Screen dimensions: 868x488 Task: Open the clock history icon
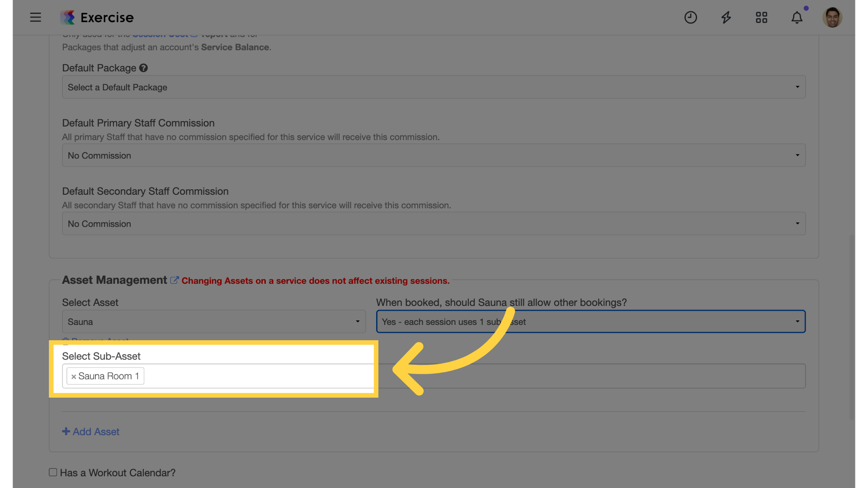tap(690, 17)
